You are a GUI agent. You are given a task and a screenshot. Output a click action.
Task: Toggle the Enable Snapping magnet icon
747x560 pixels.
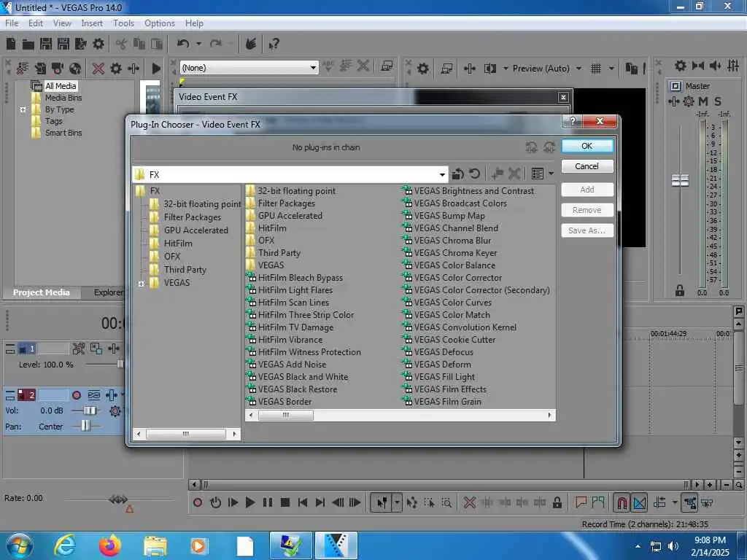click(622, 502)
